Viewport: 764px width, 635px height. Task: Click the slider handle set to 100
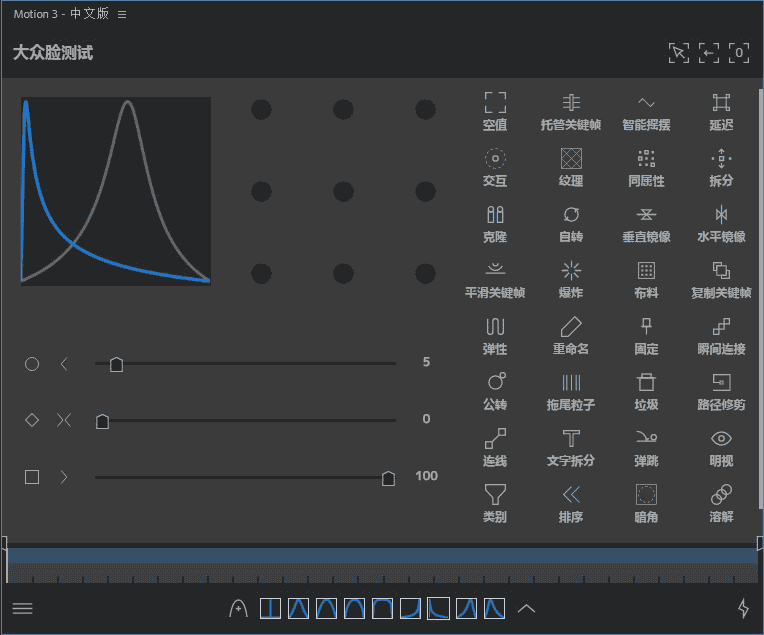[388, 478]
